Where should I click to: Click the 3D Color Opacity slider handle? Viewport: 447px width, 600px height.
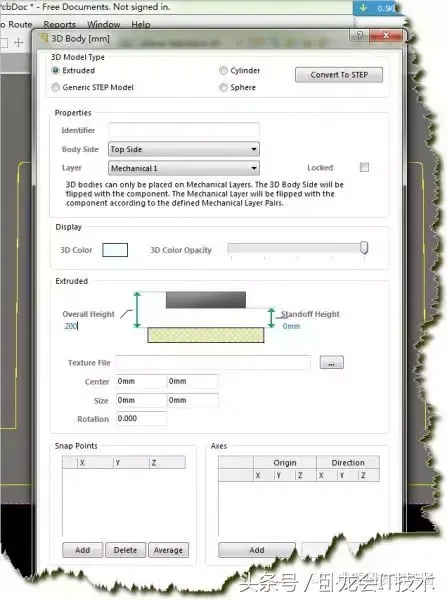click(364, 248)
